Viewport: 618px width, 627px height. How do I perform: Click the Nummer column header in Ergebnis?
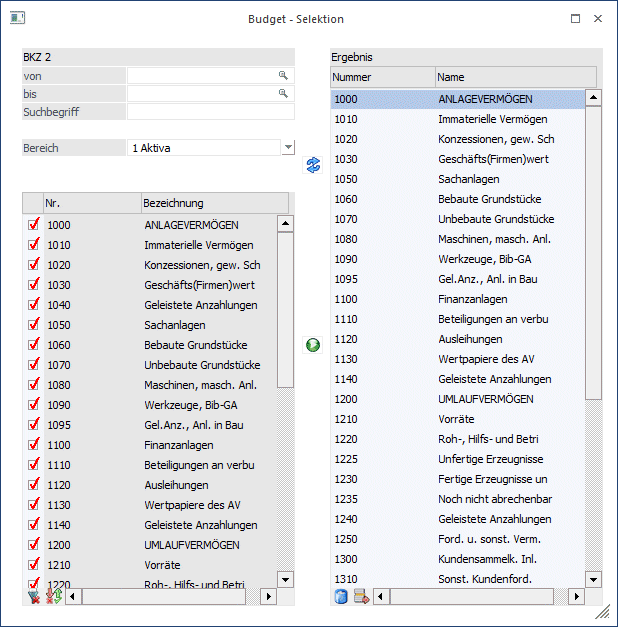coord(382,77)
